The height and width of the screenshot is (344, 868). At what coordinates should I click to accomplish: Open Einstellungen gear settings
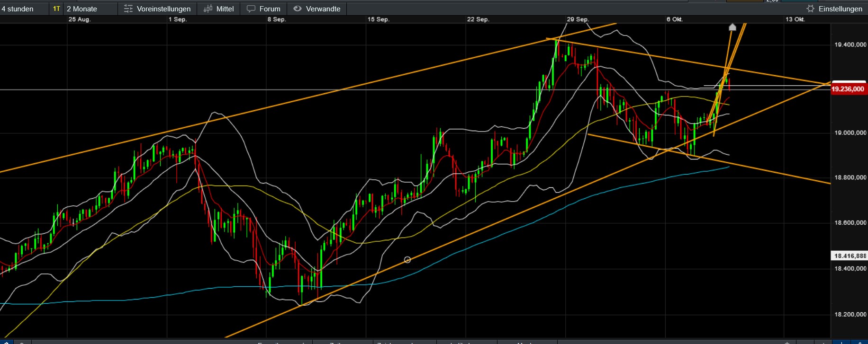(x=834, y=9)
